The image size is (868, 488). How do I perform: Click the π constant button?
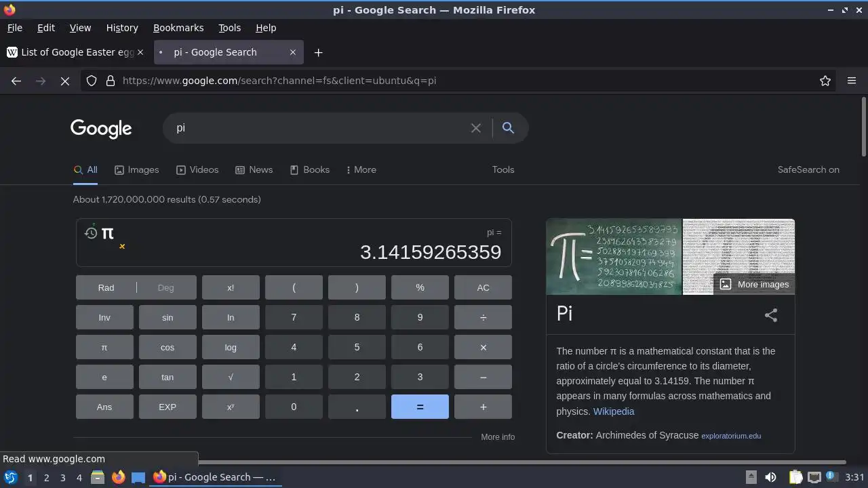coord(104,347)
